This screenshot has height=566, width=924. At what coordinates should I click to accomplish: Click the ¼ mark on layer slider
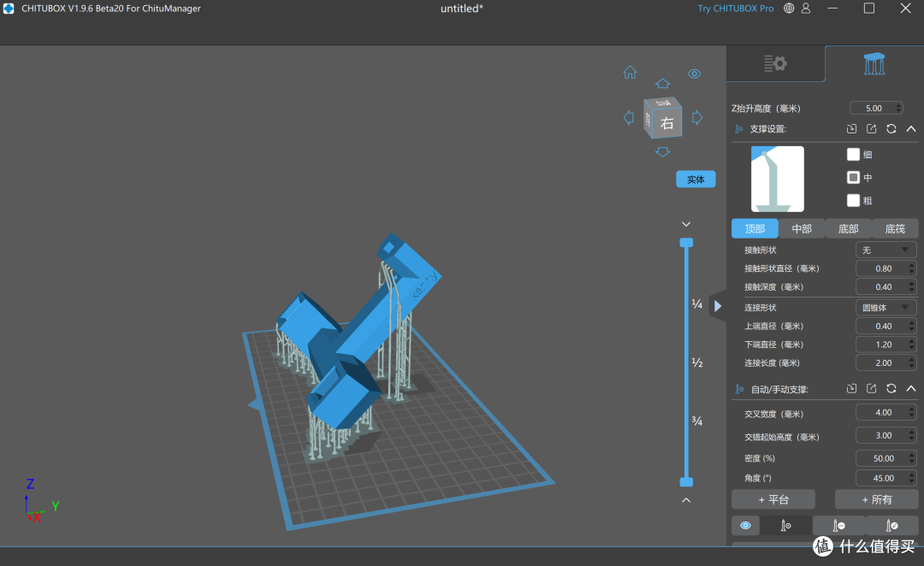point(697,304)
